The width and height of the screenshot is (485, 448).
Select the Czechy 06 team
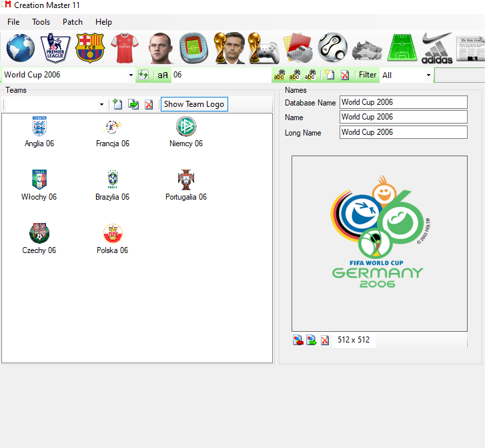[x=39, y=239]
